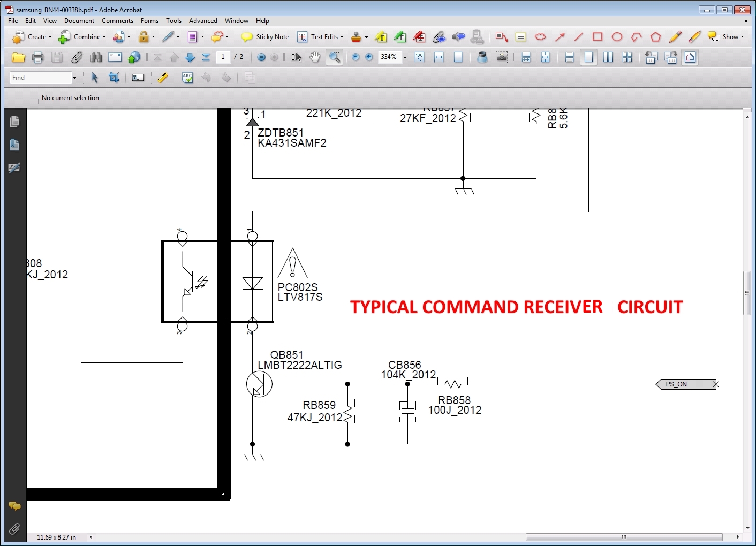
Task: Select the Arrow drawing tool
Action: (560, 37)
